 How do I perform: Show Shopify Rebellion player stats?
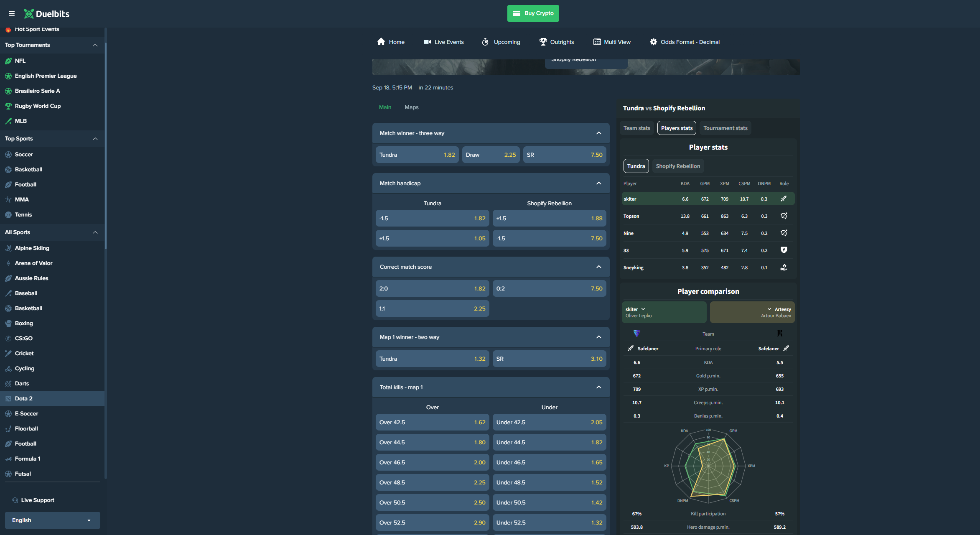[678, 166]
